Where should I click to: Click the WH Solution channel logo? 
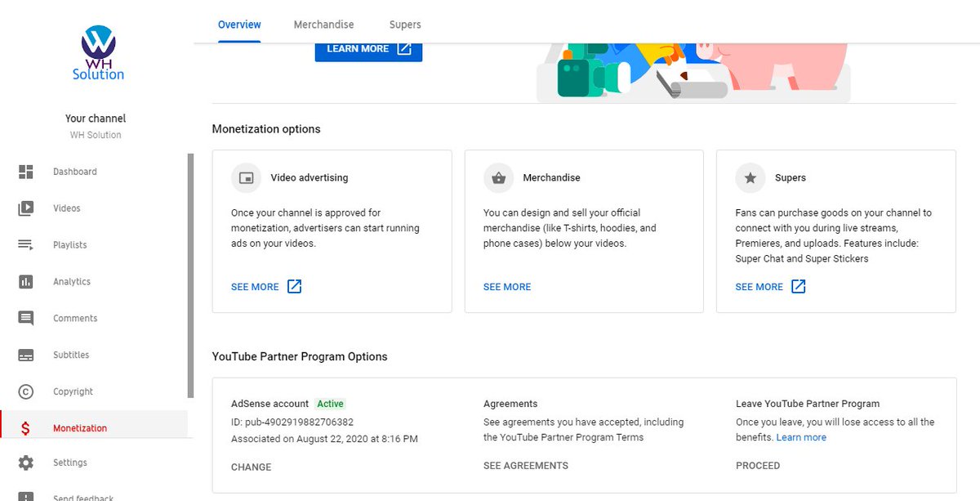click(98, 53)
